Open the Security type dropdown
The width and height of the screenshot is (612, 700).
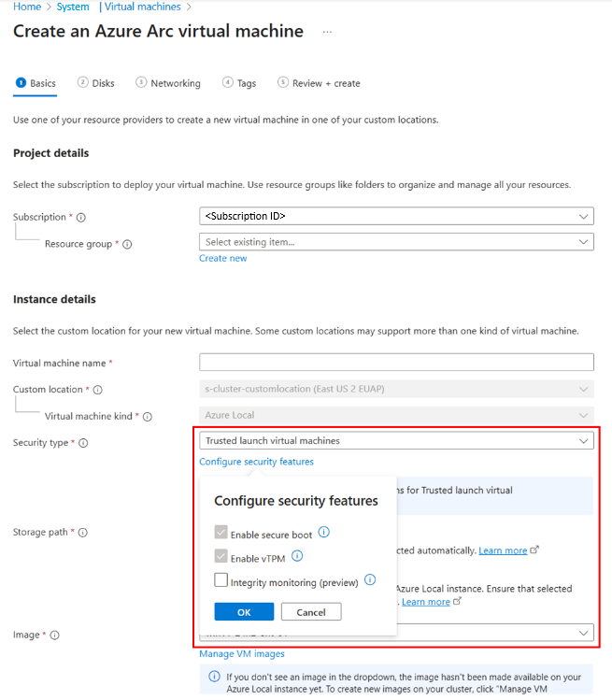tap(396, 440)
